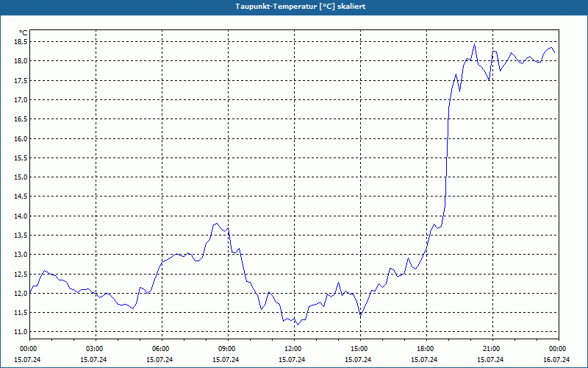
Task: Select the 16,0 y-axis label
Action: (21, 138)
